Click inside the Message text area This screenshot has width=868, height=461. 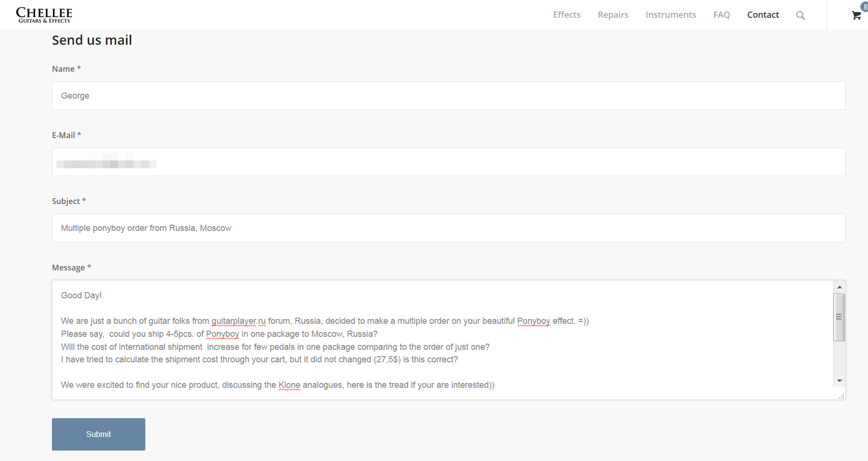[443, 340]
